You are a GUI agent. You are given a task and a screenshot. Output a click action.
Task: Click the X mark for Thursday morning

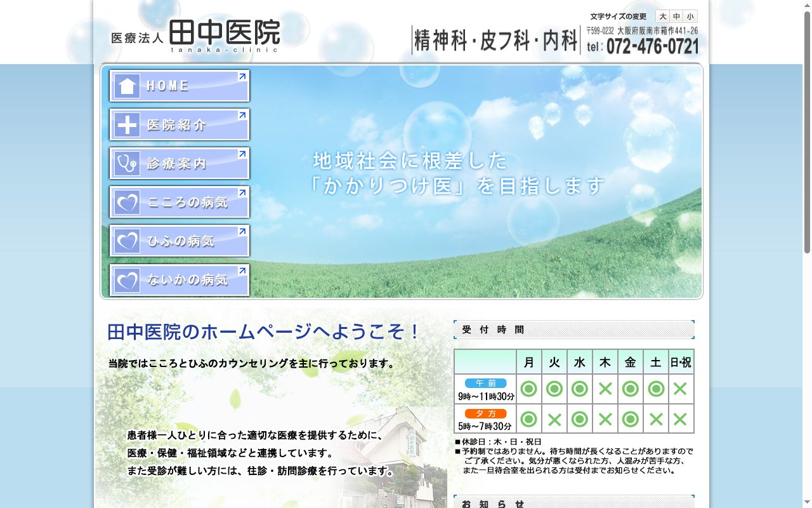click(605, 389)
